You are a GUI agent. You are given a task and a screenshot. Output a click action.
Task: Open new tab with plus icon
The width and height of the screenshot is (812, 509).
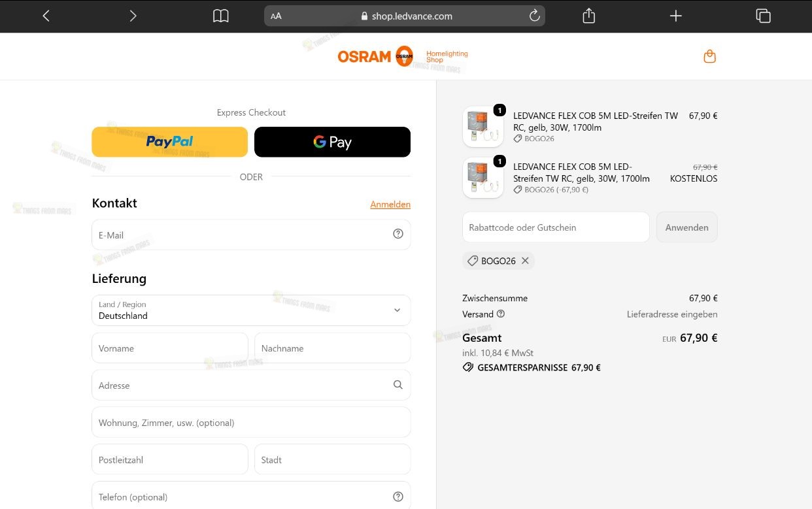(x=676, y=16)
